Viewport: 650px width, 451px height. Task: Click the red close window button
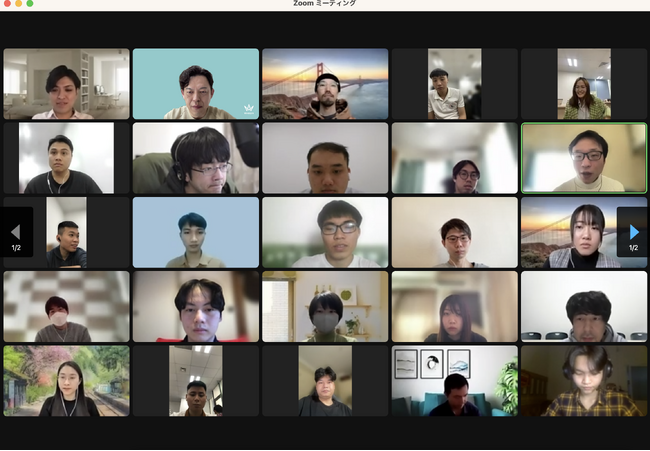point(7,3)
